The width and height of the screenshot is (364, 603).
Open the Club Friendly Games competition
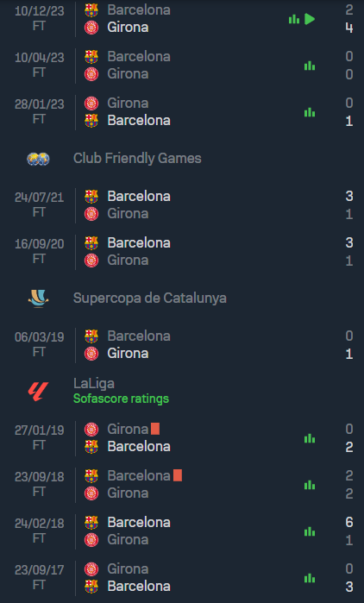click(137, 159)
